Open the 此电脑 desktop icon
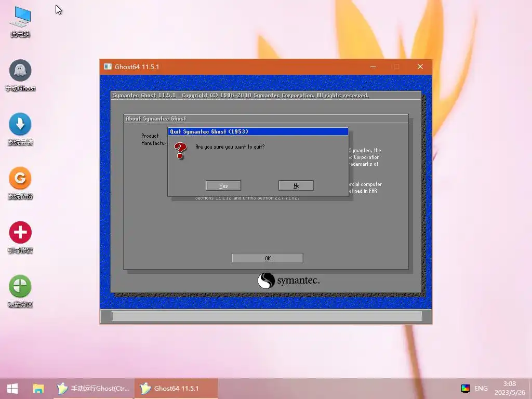This screenshot has width=532, height=399. 20,22
